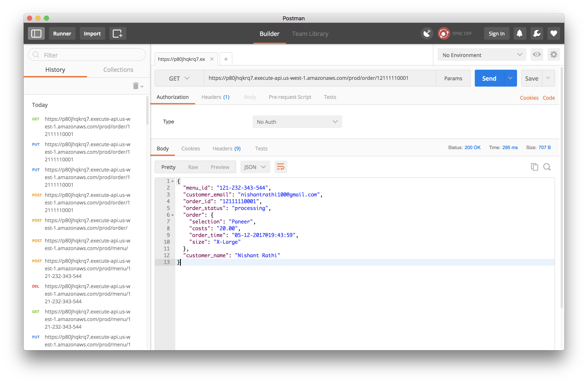Expand the No Environment dropdown
588x384 pixels.
tap(482, 55)
